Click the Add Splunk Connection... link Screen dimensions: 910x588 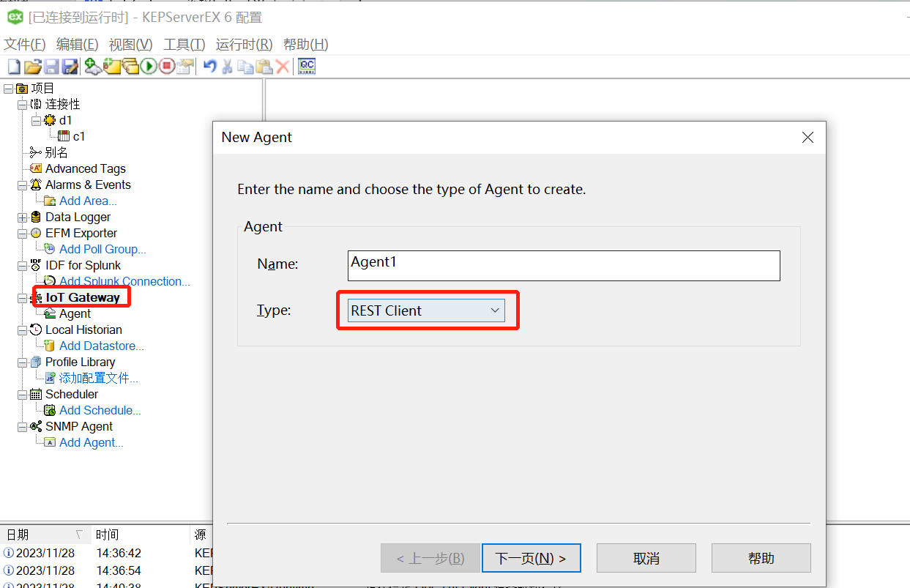coord(124,282)
